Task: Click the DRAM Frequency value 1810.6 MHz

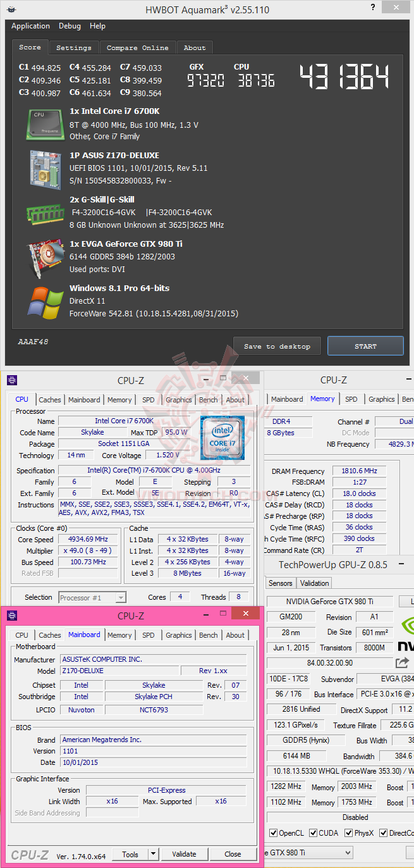Action: [x=360, y=471]
